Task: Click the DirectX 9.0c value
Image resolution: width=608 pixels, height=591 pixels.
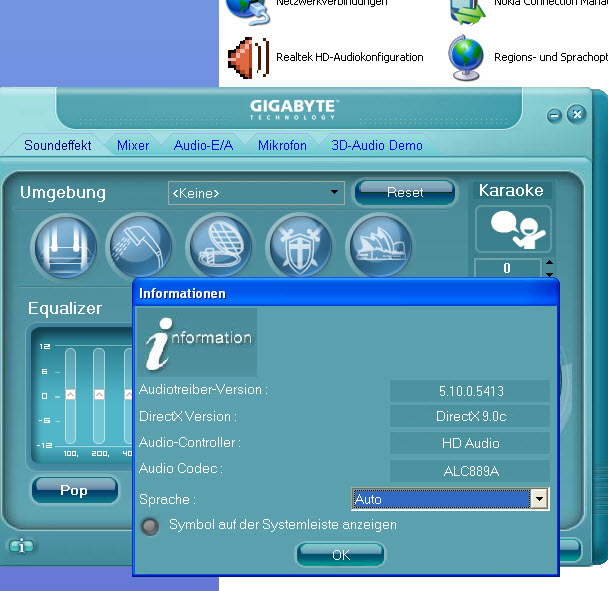Action: tap(470, 416)
